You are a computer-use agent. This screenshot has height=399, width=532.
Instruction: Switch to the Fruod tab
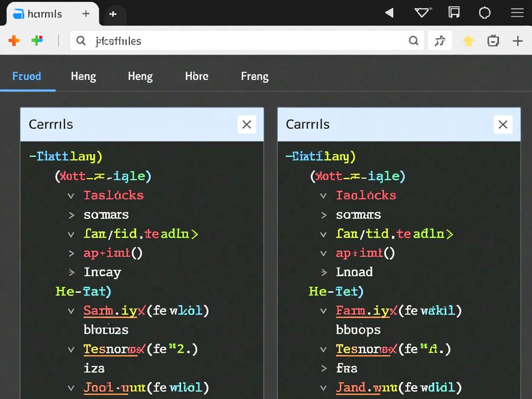click(x=27, y=76)
